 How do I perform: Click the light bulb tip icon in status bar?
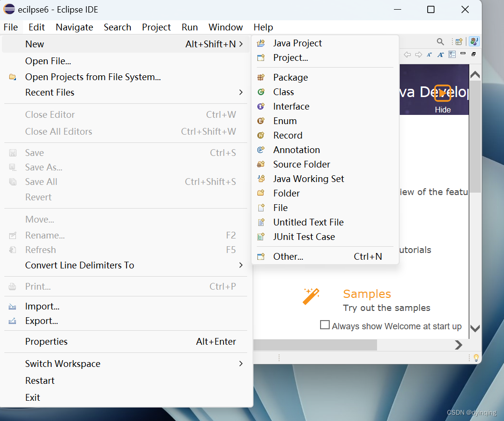[x=476, y=358]
